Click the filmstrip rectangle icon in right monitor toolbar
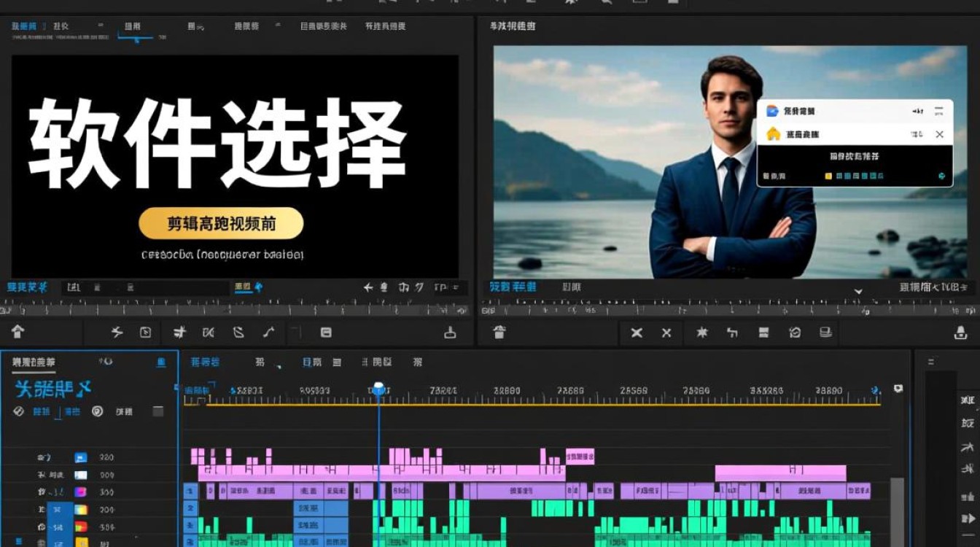The image size is (980, 547). click(x=763, y=333)
